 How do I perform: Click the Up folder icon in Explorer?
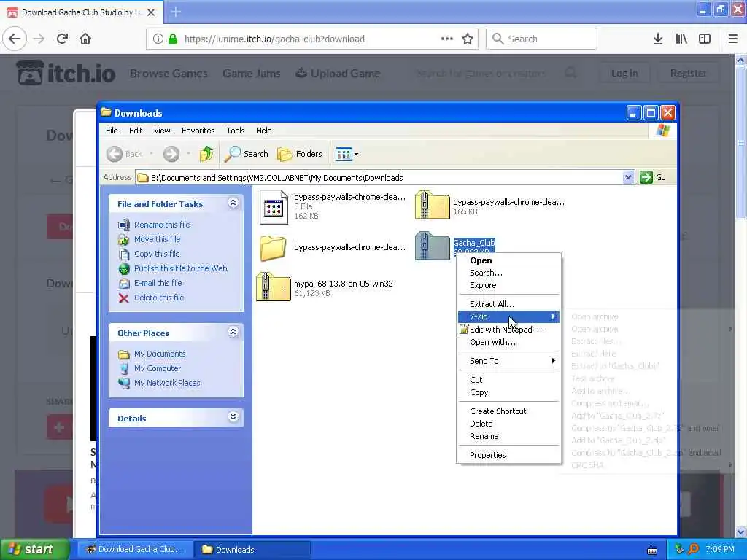tap(206, 154)
